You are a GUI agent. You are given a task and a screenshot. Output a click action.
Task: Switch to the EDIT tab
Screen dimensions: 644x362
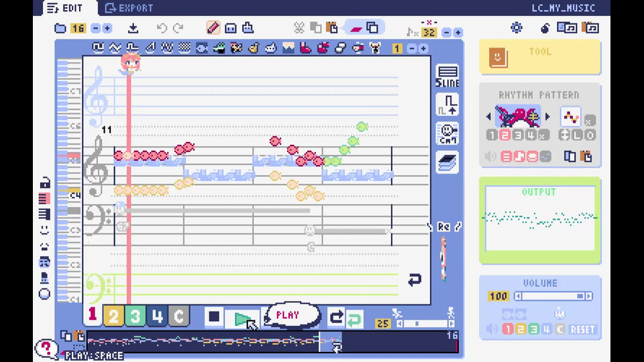[x=66, y=8]
